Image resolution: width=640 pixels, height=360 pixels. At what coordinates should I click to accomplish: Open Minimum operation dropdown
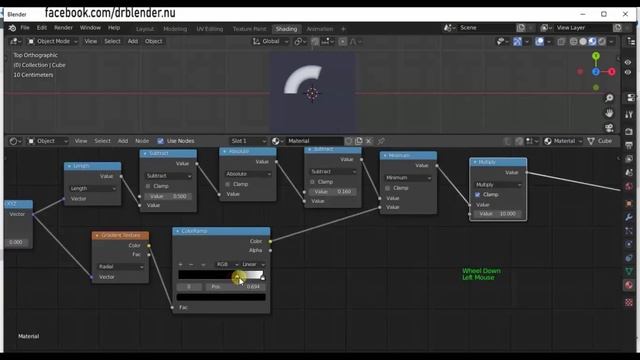[408, 178]
